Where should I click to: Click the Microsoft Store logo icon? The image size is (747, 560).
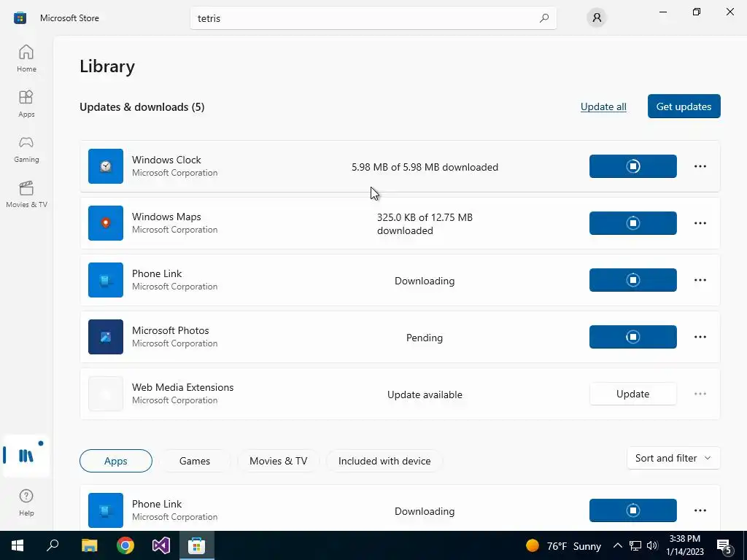pyautogui.click(x=20, y=18)
